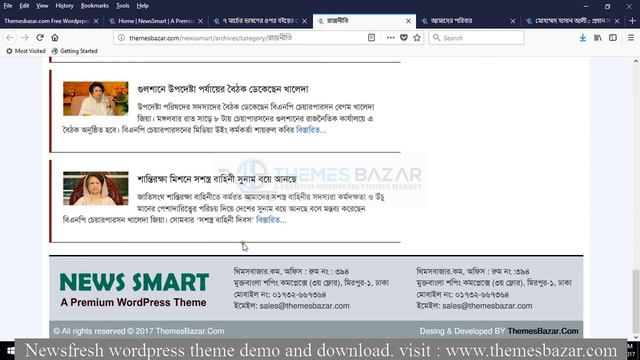Switch to the third tab beginning with ৭
Screen dimensions: 640x360
[x=260, y=21]
